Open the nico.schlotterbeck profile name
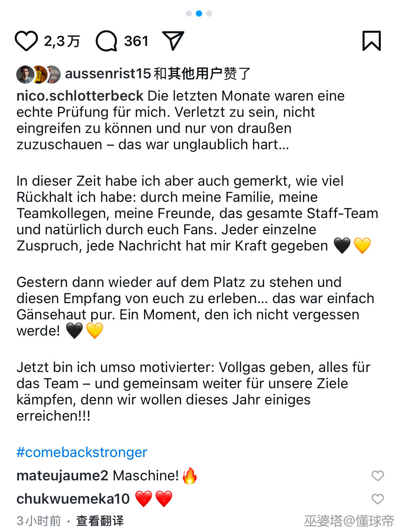Screen dimensions: 398x532 click(80, 96)
